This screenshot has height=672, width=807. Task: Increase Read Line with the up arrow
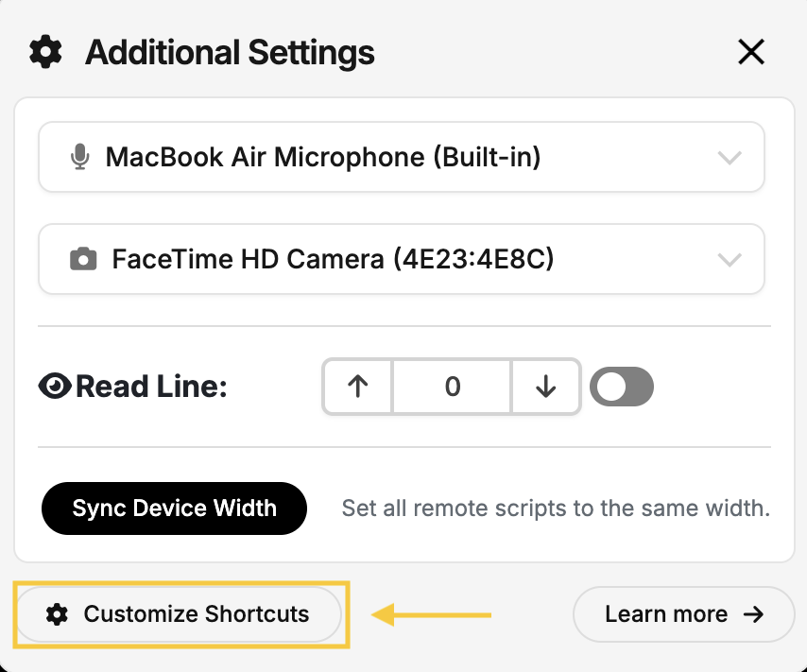point(357,387)
